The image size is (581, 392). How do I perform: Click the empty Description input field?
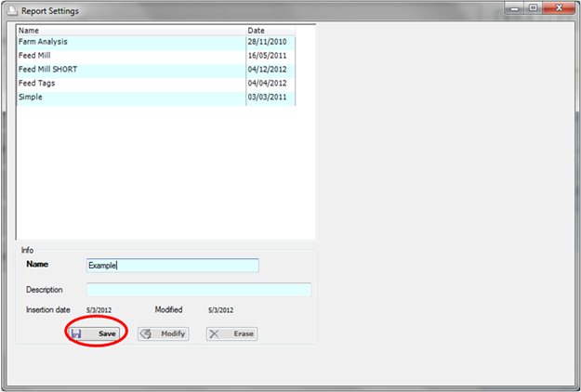[199, 290]
